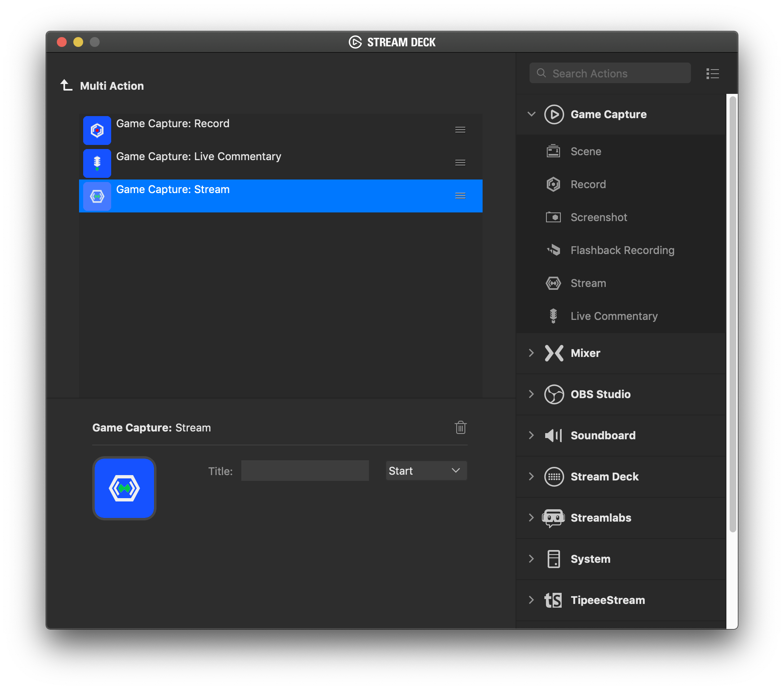Click the Streamlabs category title
This screenshot has width=784, height=690.
(601, 518)
